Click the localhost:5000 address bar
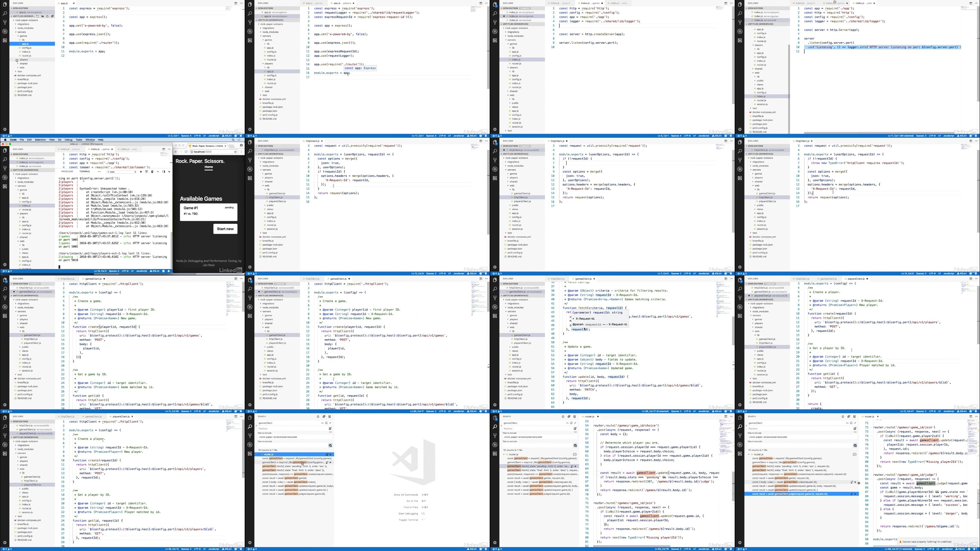The height and width of the screenshot is (551, 980). click(214, 152)
